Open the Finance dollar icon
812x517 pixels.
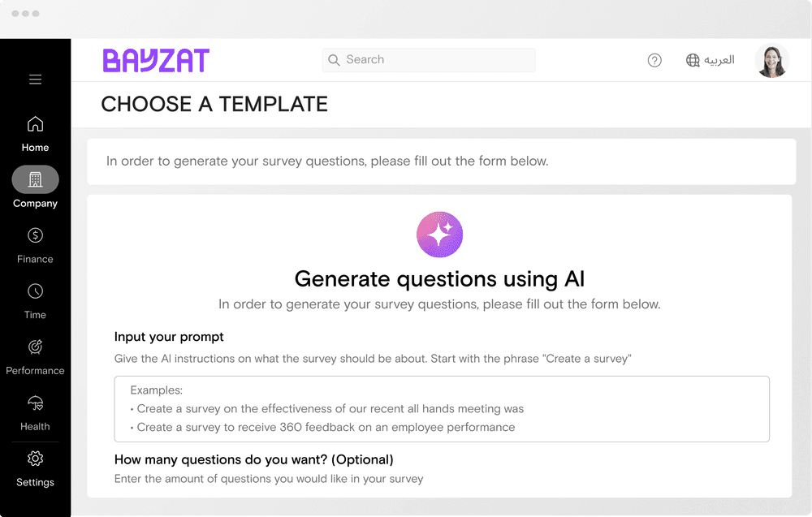35,235
